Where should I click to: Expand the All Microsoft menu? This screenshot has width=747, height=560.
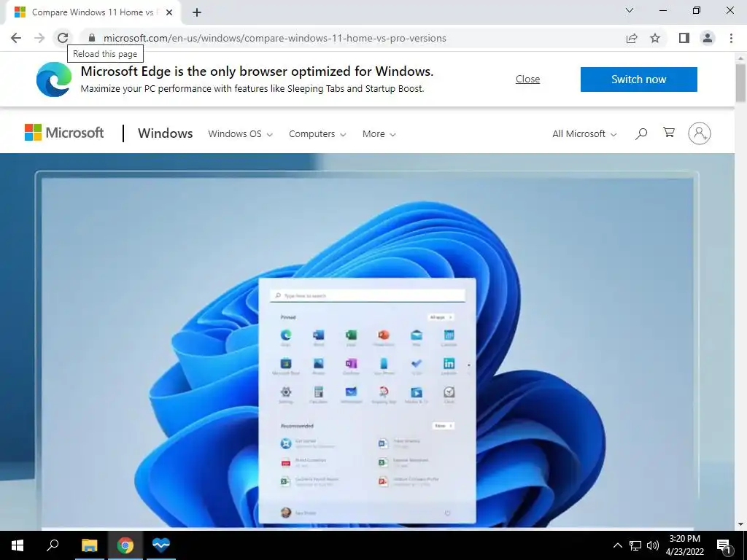point(584,134)
